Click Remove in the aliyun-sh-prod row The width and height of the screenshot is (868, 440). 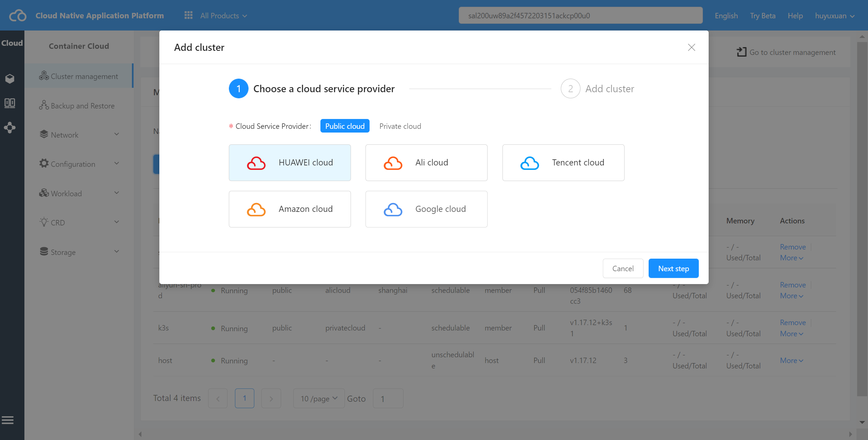(x=792, y=285)
